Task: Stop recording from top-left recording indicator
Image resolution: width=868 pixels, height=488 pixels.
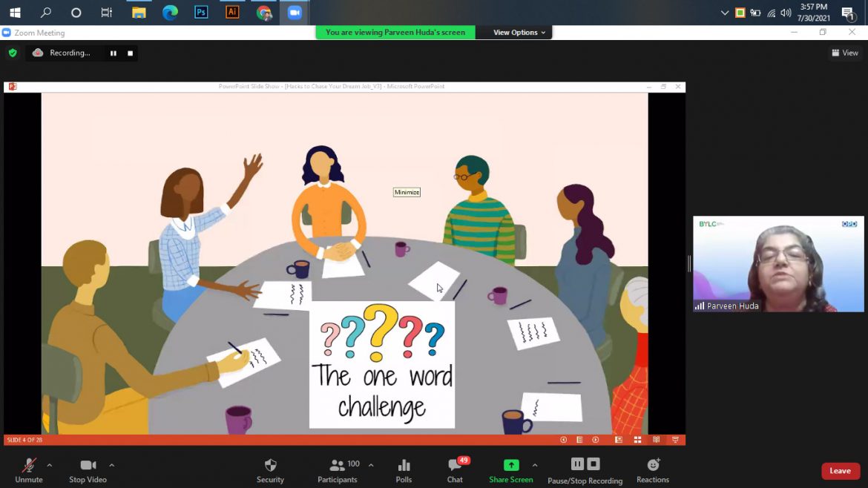Action: tap(131, 53)
